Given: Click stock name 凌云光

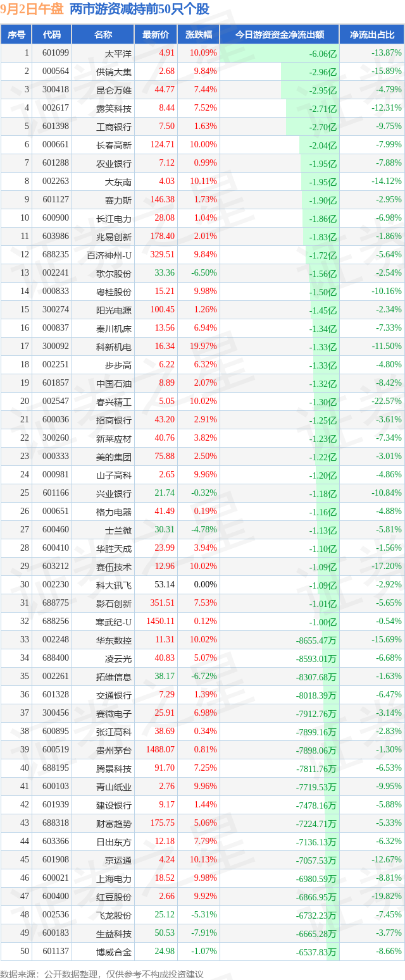Looking at the screenshot, I should click(118, 658).
